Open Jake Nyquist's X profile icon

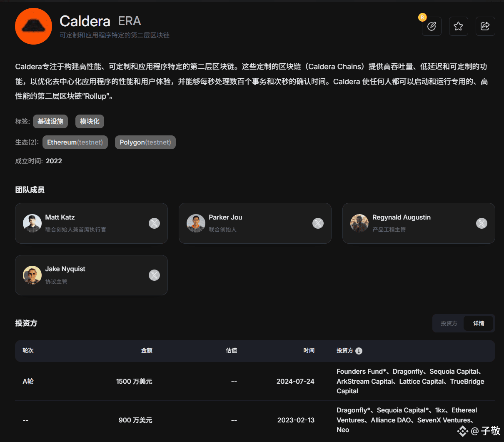[154, 275]
